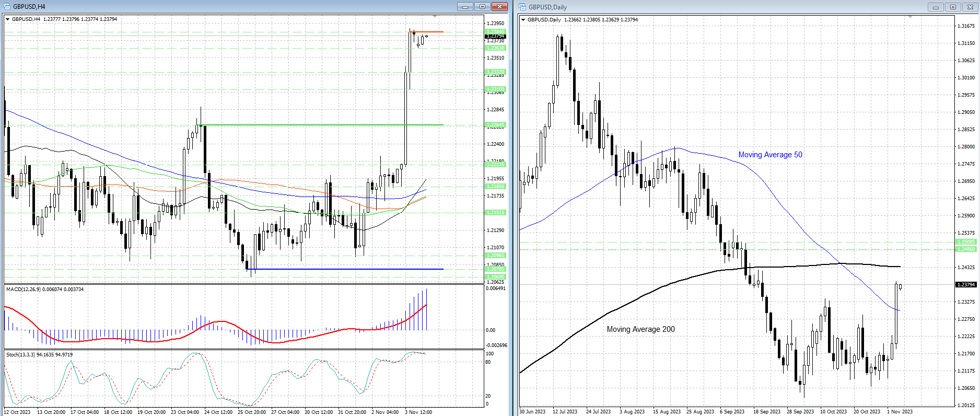Click the GBPUSD,Daily window title bar
Viewport: 980px width, 416px height.
[x=731, y=7]
